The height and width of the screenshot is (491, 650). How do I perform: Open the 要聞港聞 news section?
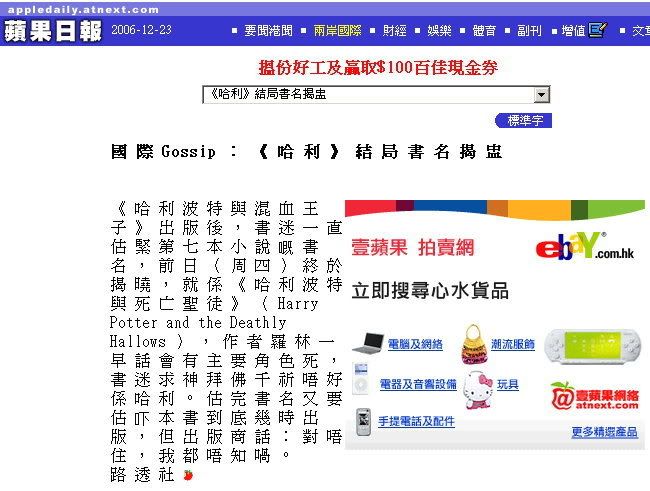coord(268,30)
